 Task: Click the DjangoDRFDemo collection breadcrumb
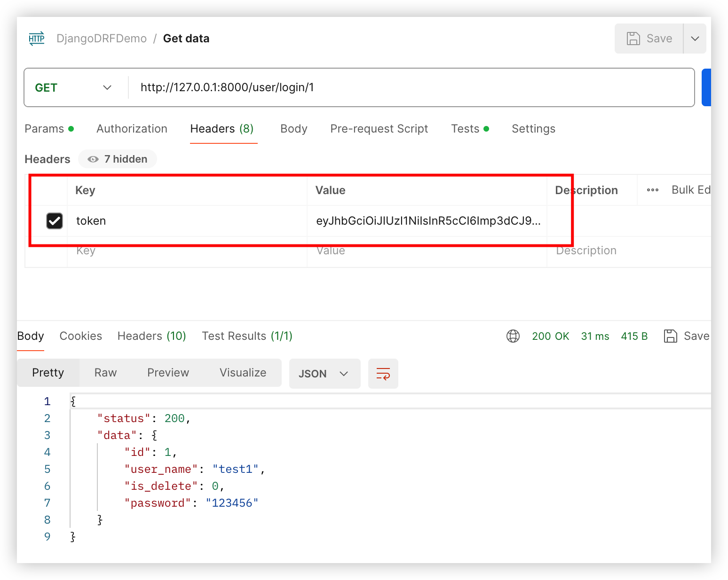pos(102,39)
